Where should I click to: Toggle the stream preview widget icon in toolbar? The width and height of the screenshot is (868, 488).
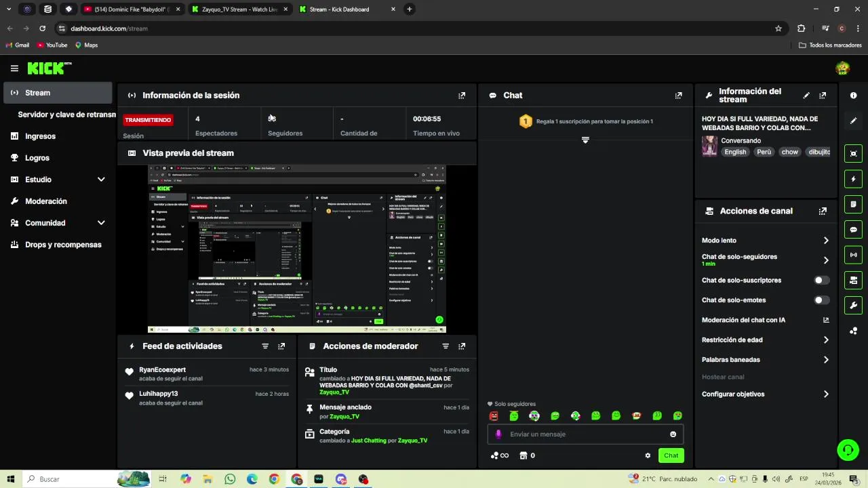(x=853, y=153)
